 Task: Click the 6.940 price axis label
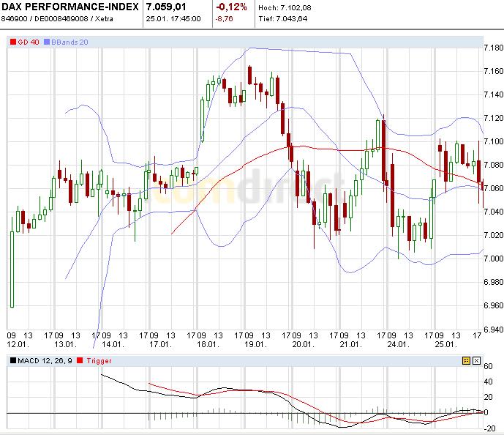tap(493, 330)
